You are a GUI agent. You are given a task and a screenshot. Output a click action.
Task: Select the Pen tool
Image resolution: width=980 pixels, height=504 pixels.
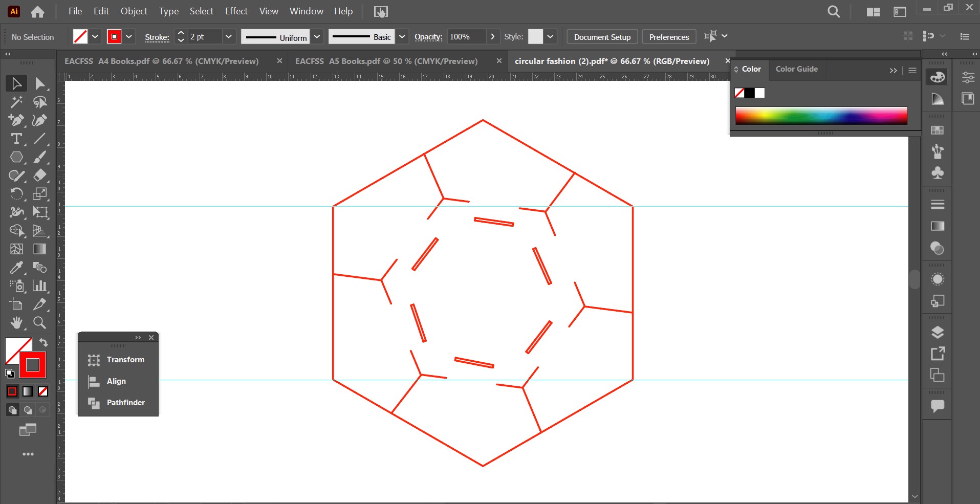[x=16, y=120]
